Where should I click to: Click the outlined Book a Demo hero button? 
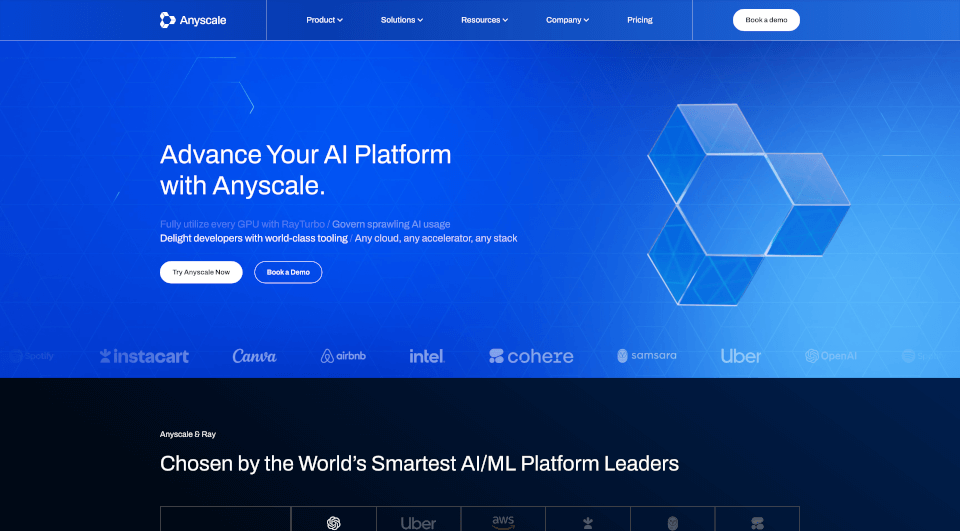tap(288, 272)
